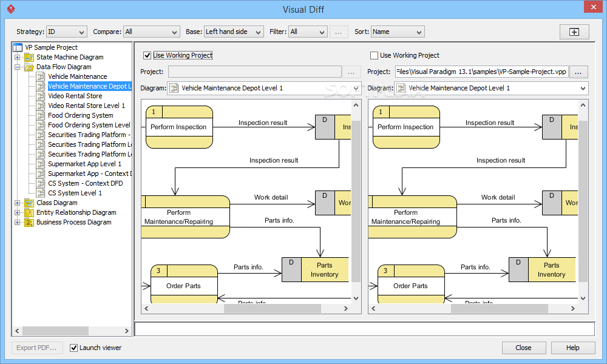
Task: Click diagram icon in right Diagram combo box
Action: (x=401, y=88)
